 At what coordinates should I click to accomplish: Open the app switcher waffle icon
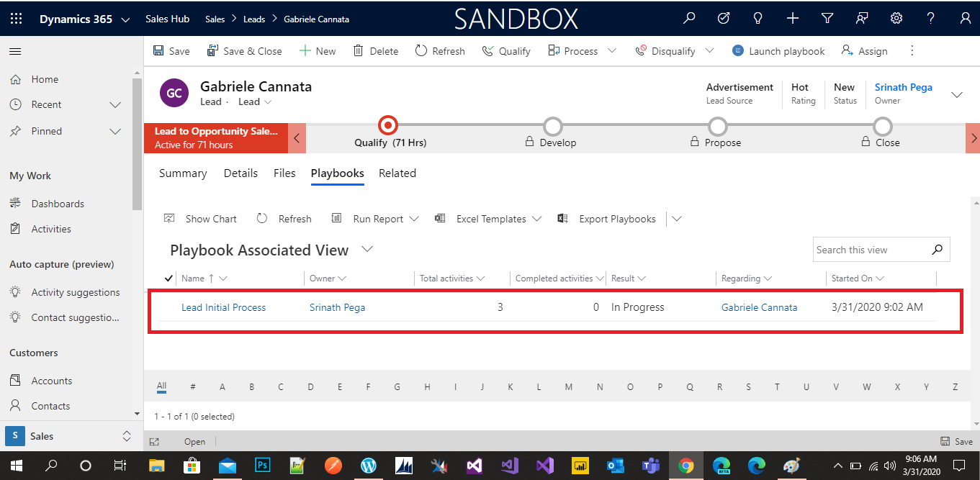point(15,17)
